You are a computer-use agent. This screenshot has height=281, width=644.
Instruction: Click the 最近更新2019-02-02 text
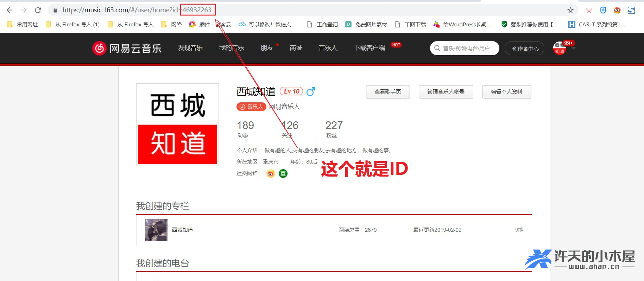[437, 230]
